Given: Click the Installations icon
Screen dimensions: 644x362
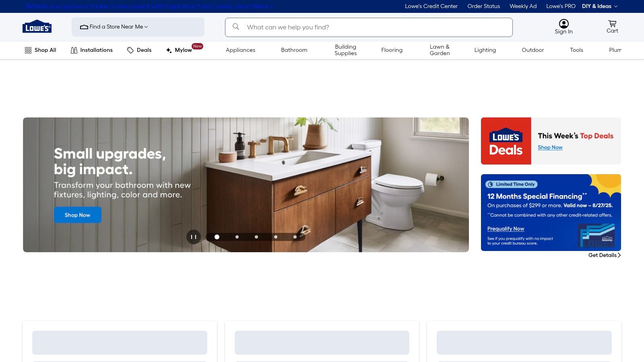Looking at the screenshot, I should click(74, 50).
